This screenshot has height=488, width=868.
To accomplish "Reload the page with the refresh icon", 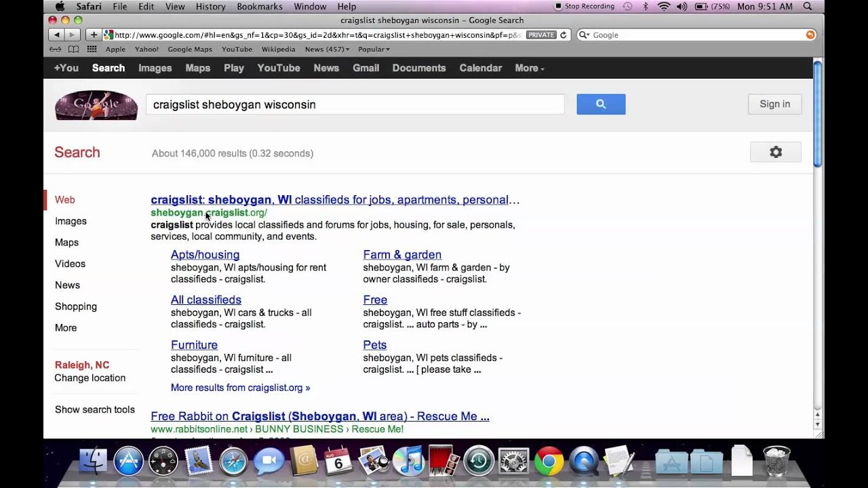I will [x=563, y=35].
